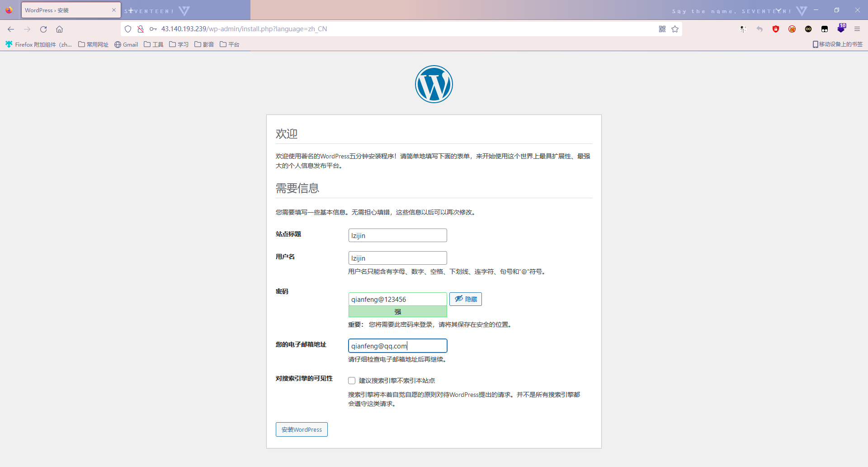This screenshot has height=467, width=868.
Task: Open the list all tabs dropdown arrow
Action: click(778, 10)
